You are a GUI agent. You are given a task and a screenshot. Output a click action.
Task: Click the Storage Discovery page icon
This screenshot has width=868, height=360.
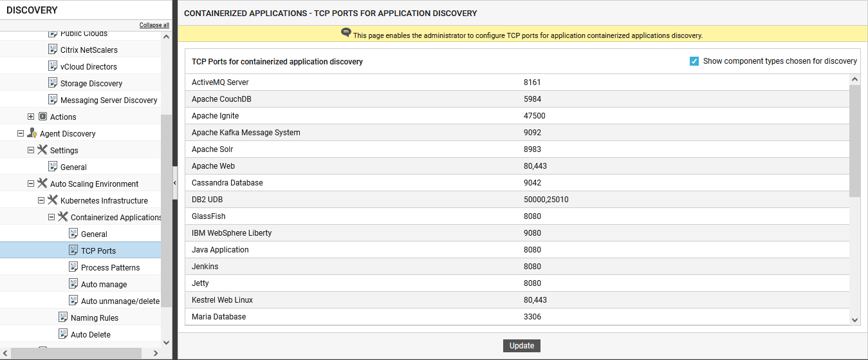tap(53, 83)
